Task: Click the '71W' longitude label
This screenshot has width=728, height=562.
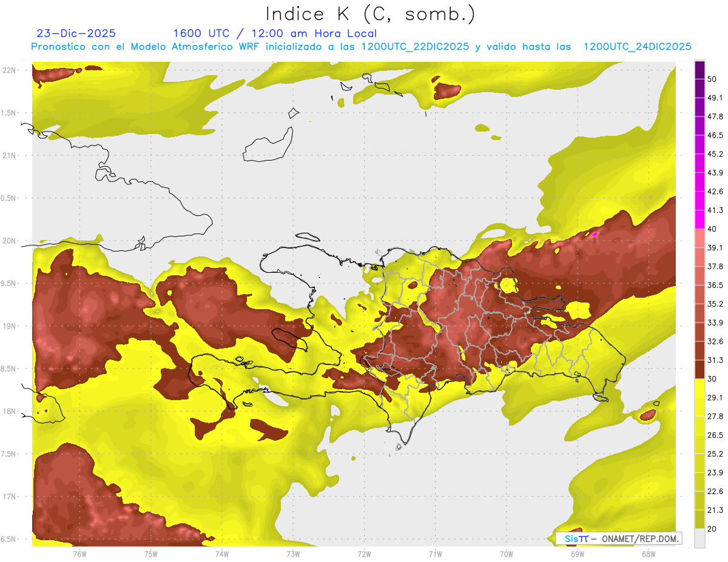Action: 435,554
